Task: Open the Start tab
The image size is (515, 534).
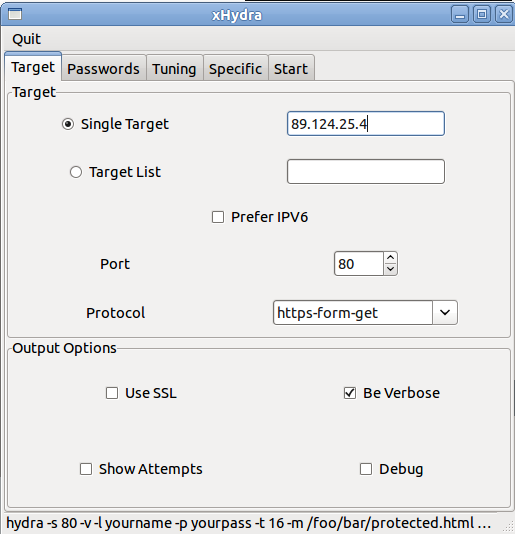Action: pos(291,68)
